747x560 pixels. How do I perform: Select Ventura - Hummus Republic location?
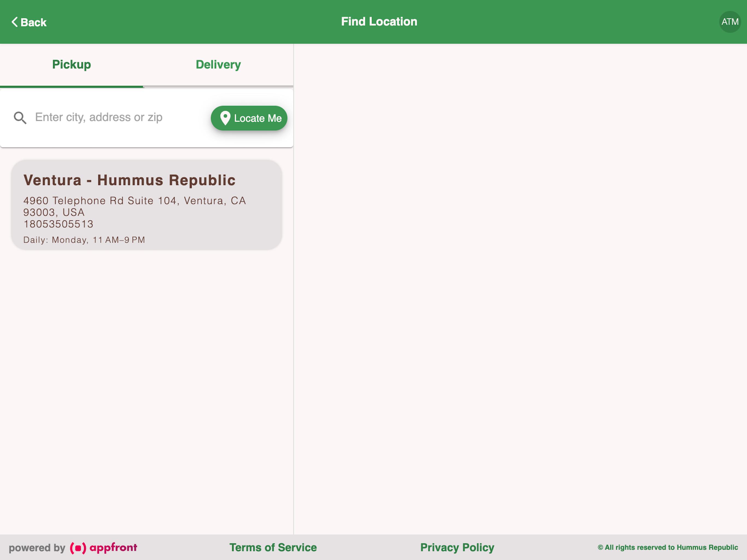pos(147,205)
